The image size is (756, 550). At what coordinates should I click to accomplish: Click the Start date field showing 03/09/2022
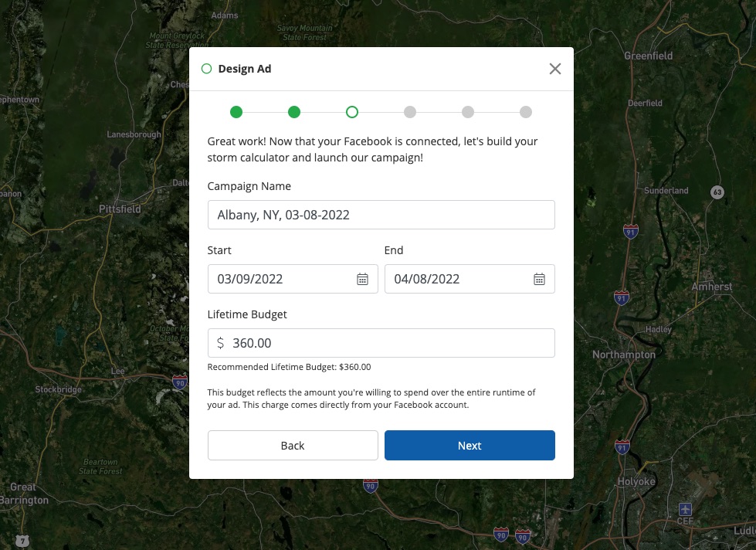coord(282,279)
